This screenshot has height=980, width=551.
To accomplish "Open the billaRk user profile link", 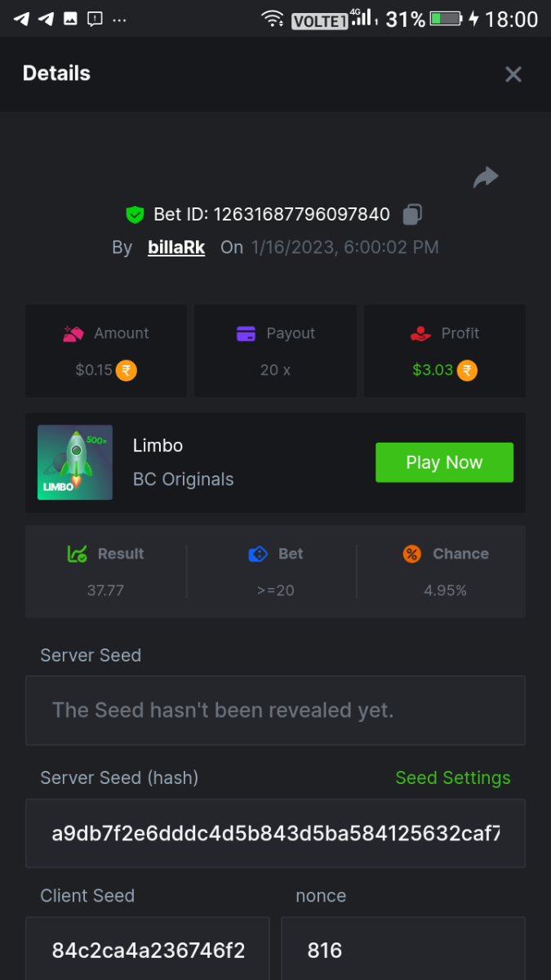I will coord(176,247).
